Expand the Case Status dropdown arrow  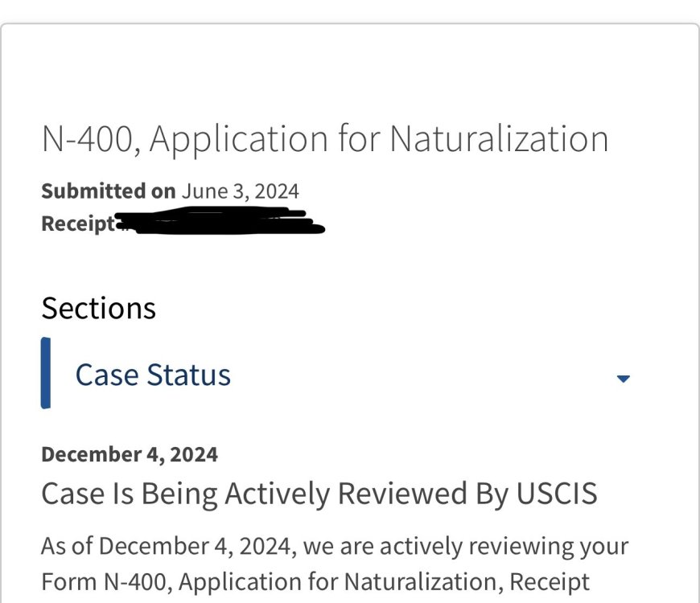tap(623, 378)
